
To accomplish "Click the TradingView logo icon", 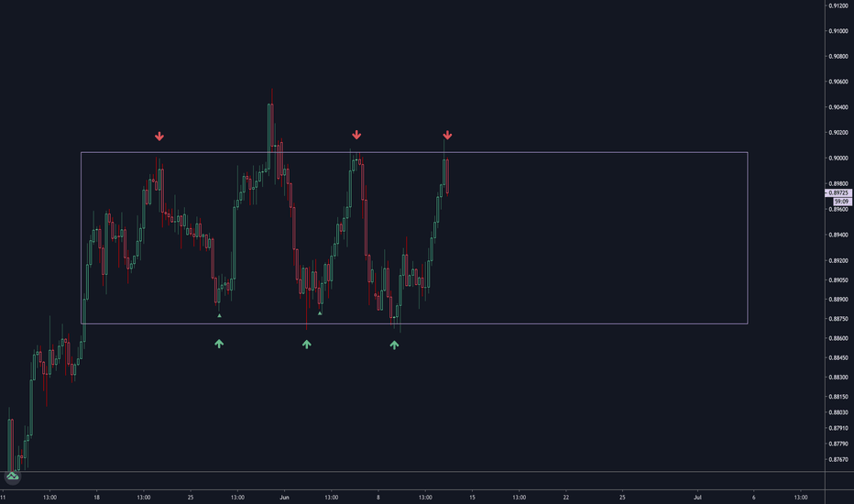I will click(x=13, y=477).
